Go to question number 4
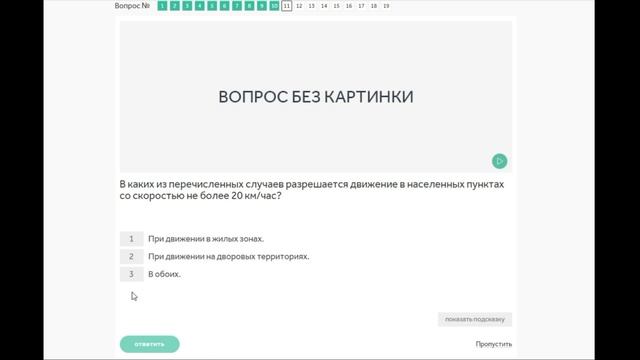Screen dimensions: 640x360 [200, 6]
